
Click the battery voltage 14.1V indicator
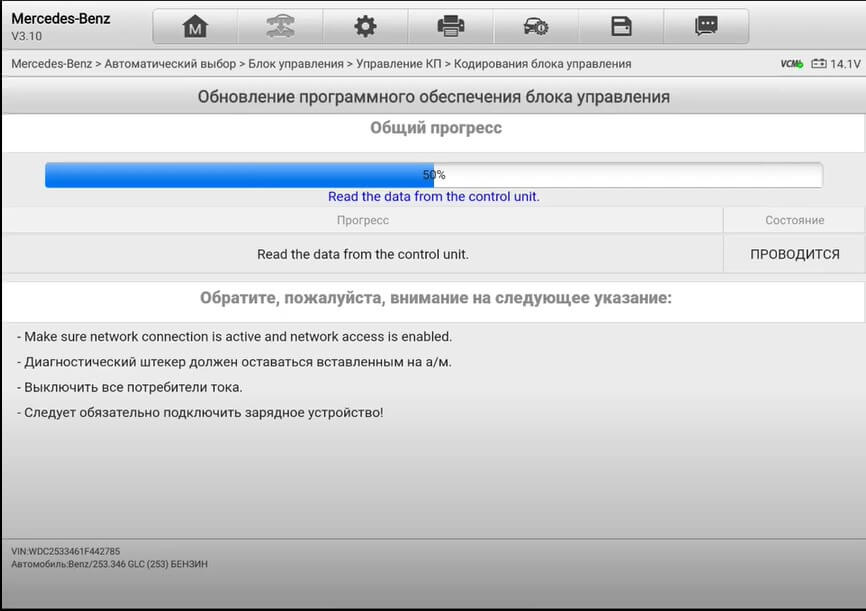[836, 64]
